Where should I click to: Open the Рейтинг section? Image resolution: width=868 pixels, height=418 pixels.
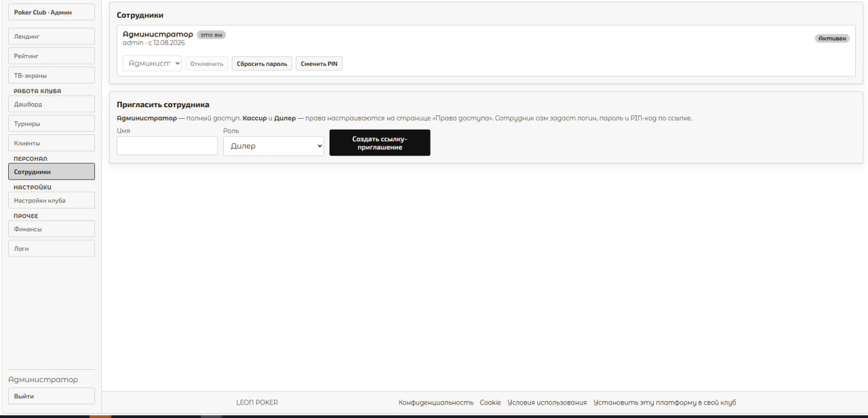pyautogui.click(x=52, y=56)
